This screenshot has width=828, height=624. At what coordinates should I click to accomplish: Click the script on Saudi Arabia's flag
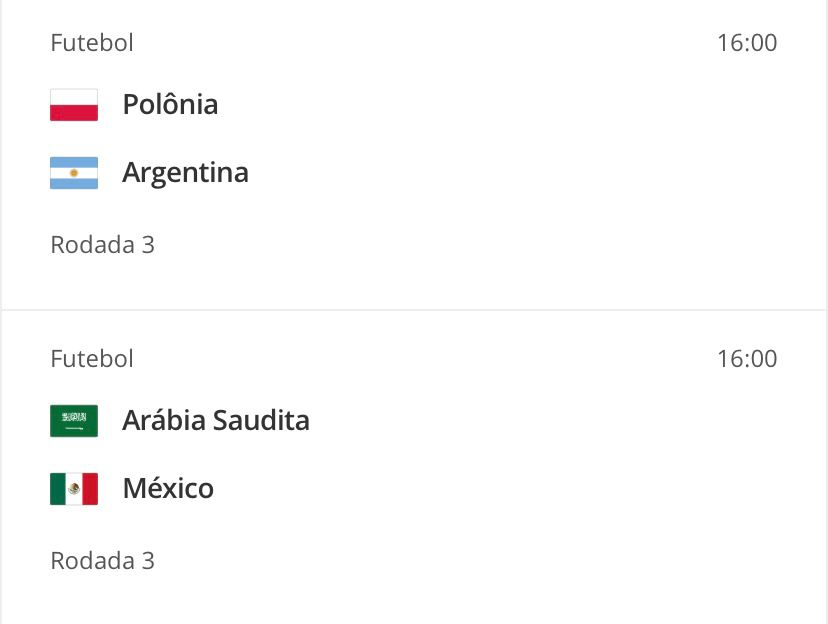[x=74, y=418]
